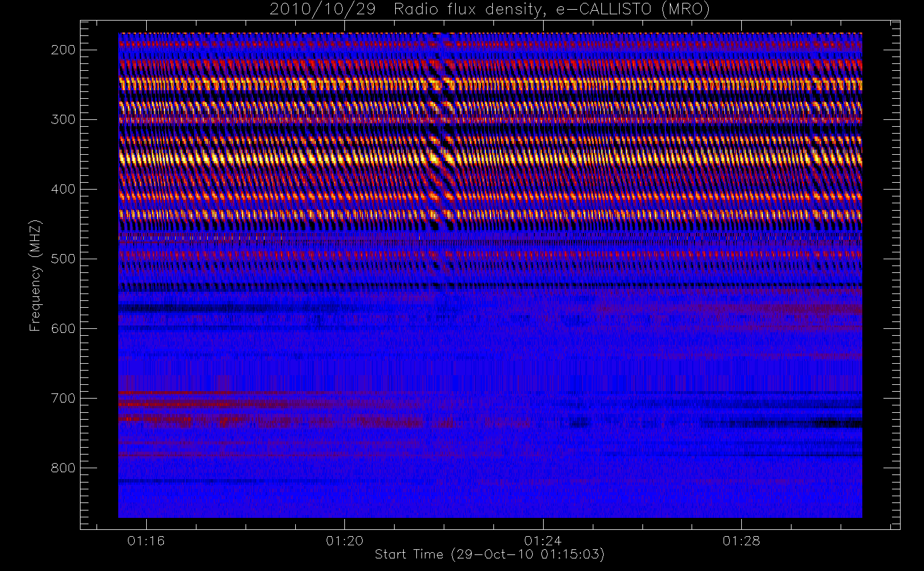Click the 01:28 time tick label
924x571 pixels.
(741, 541)
